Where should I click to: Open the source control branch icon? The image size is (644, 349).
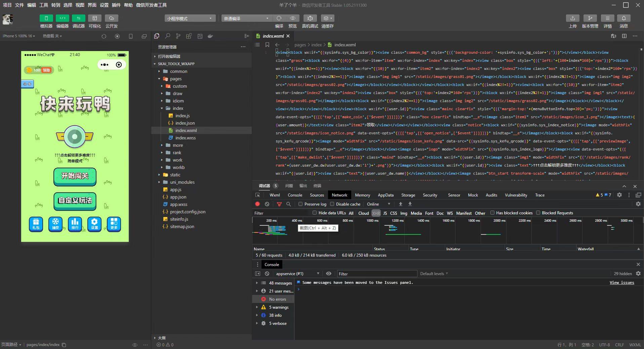pyautogui.click(x=178, y=36)
